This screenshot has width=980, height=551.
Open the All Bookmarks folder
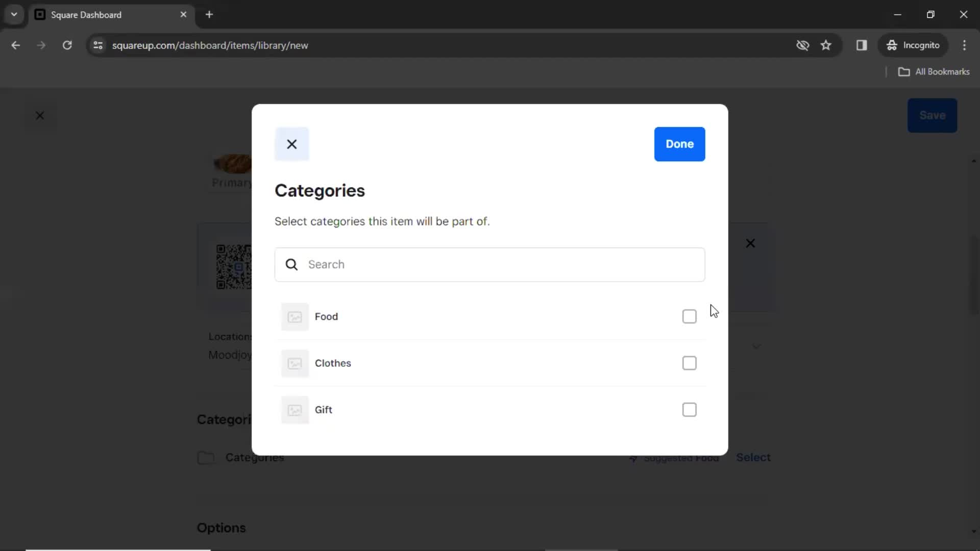934,72
